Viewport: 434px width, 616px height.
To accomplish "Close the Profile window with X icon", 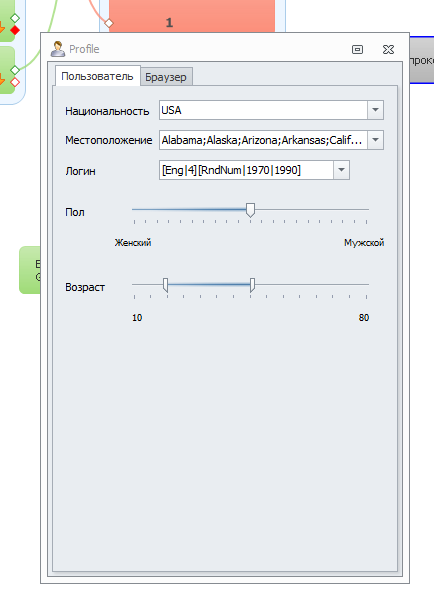I will 388,50.
